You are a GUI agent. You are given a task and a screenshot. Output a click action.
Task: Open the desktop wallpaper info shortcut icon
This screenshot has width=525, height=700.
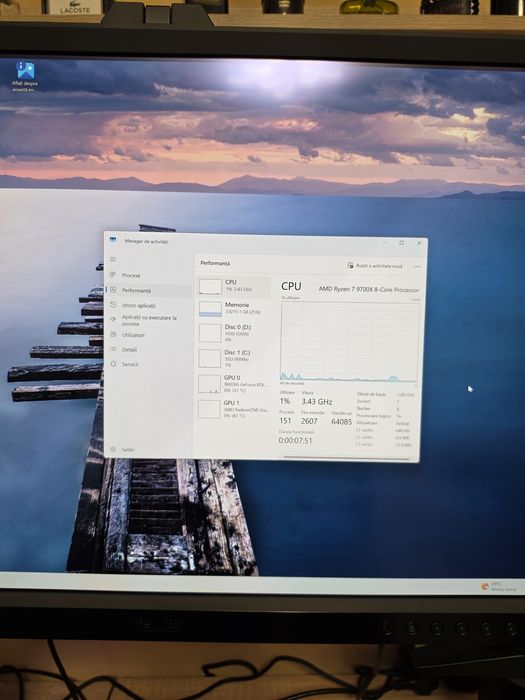tap(25, 76)
